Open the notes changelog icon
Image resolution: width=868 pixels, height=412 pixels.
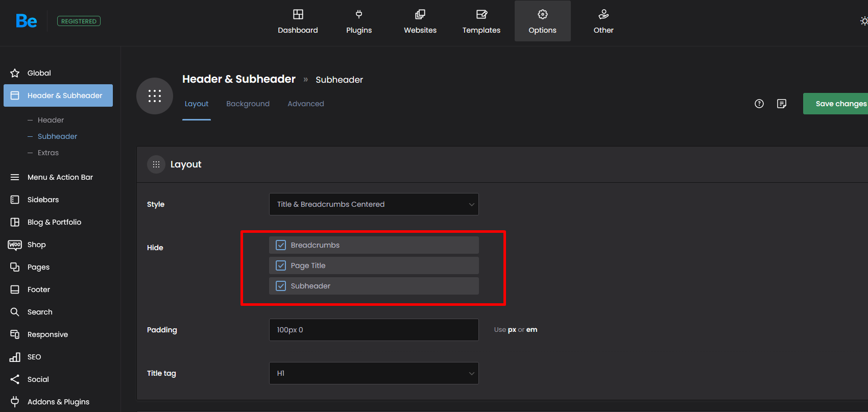click(782, 104)
